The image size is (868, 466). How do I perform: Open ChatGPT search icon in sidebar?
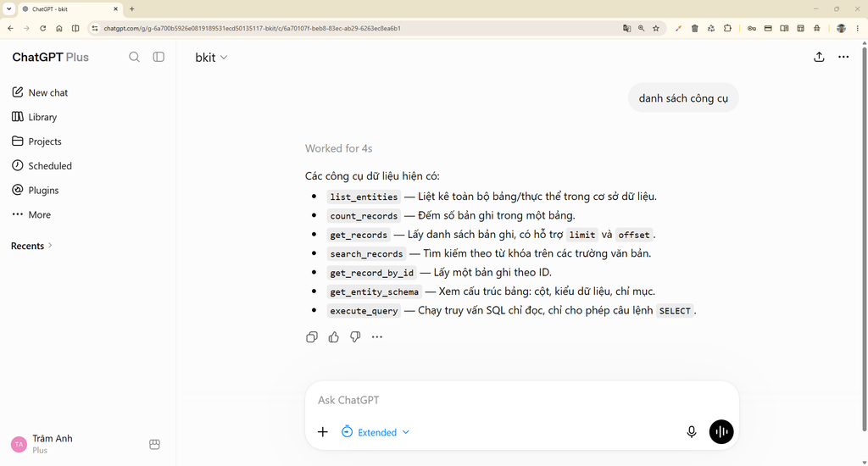coord(134,57)
